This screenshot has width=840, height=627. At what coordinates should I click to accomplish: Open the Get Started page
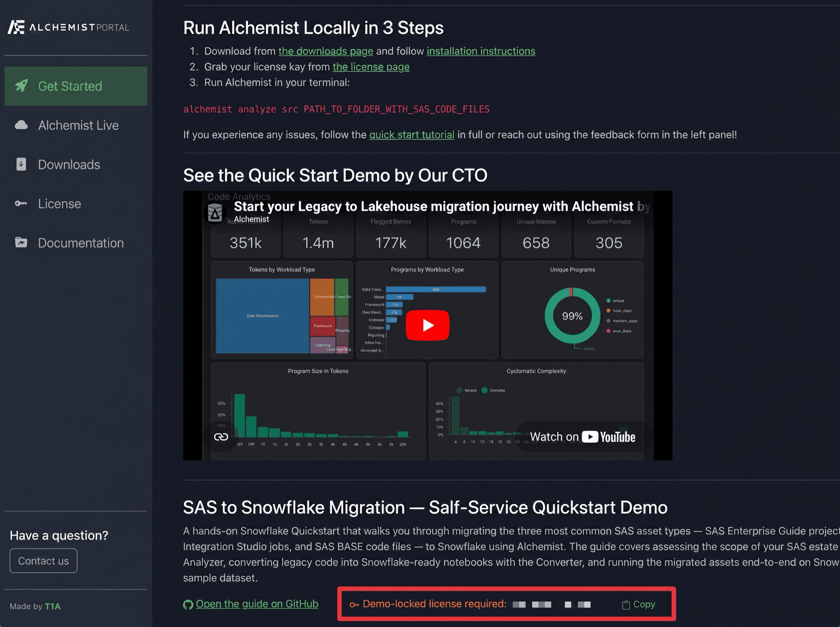click(76, 86)
